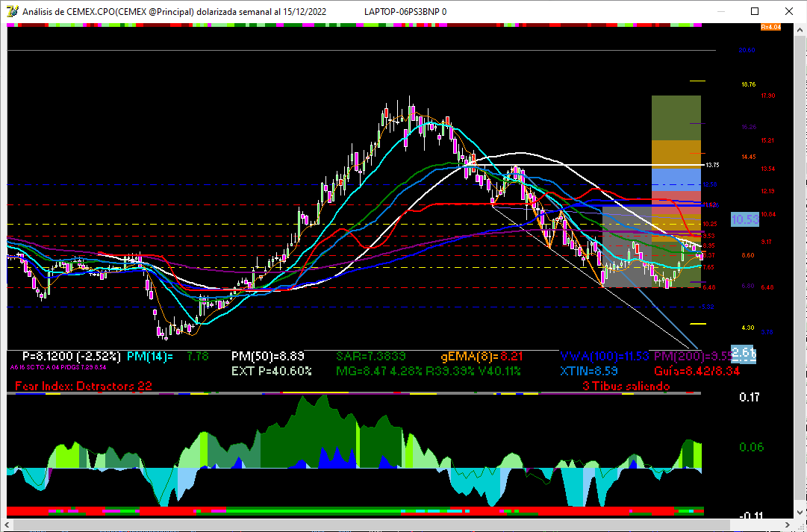Click the PM(200) indicator text

point(693,356)
